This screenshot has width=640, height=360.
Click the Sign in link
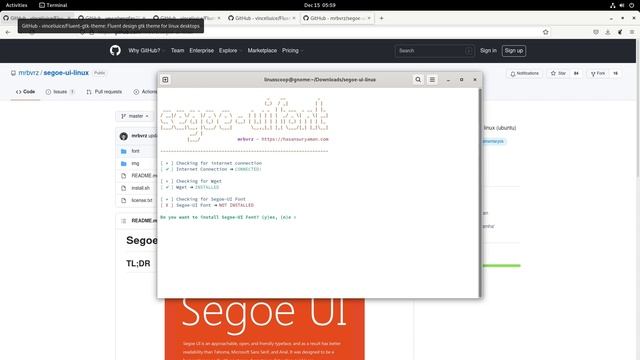point(488,51)
